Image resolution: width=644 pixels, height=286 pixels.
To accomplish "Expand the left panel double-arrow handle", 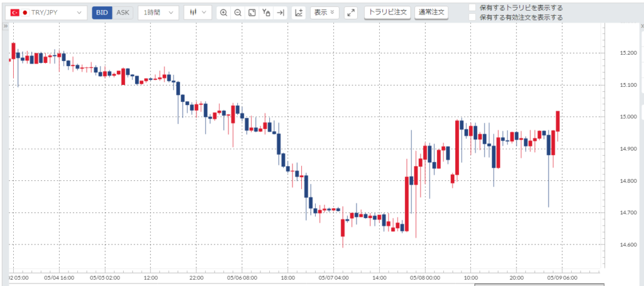I will pos(6,27).
